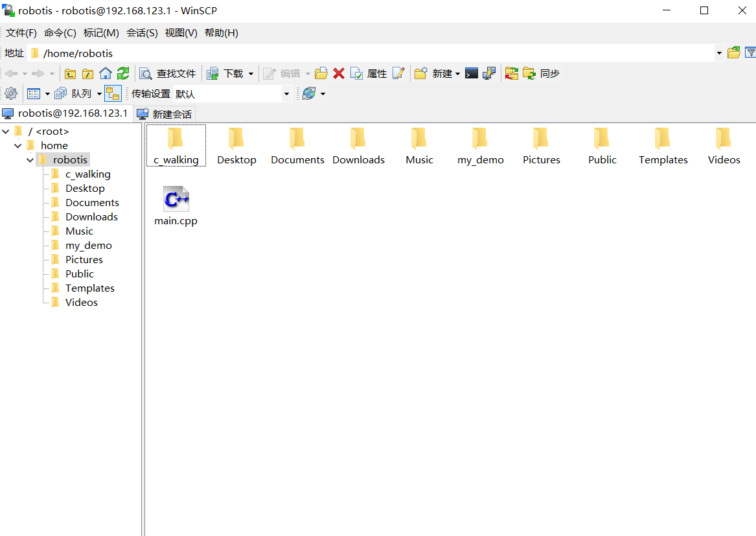Select Downloads folder in file pane

pyautogui.click(x=359, y=146)
